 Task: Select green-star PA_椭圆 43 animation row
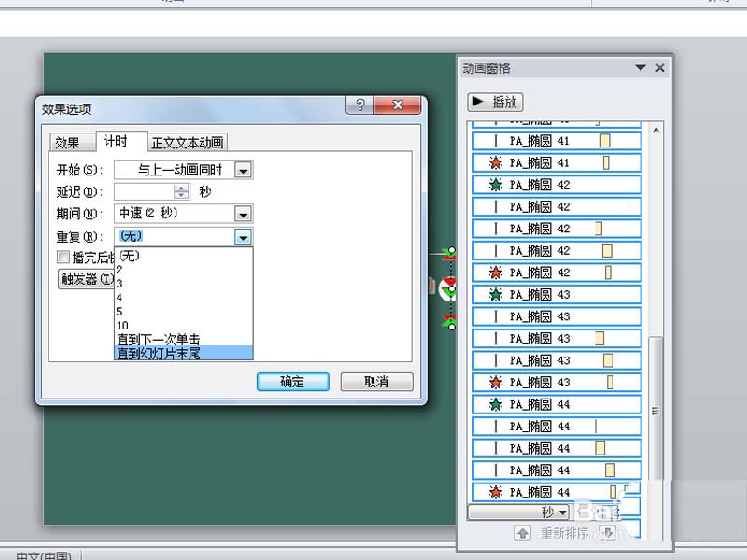[x=557, y=294]
